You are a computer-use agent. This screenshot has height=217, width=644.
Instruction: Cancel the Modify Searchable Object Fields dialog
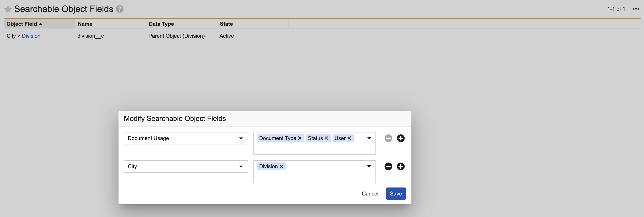[370, 194]
